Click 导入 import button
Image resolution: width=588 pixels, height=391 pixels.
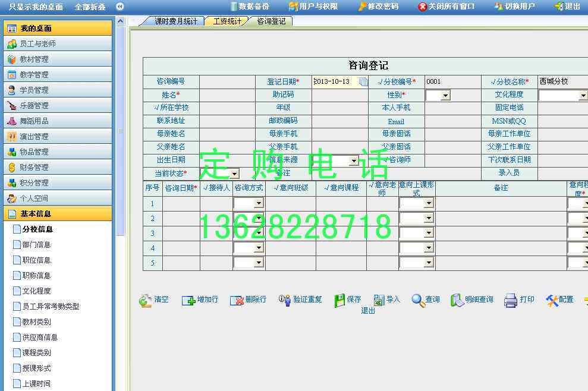[x=387, y=300]
